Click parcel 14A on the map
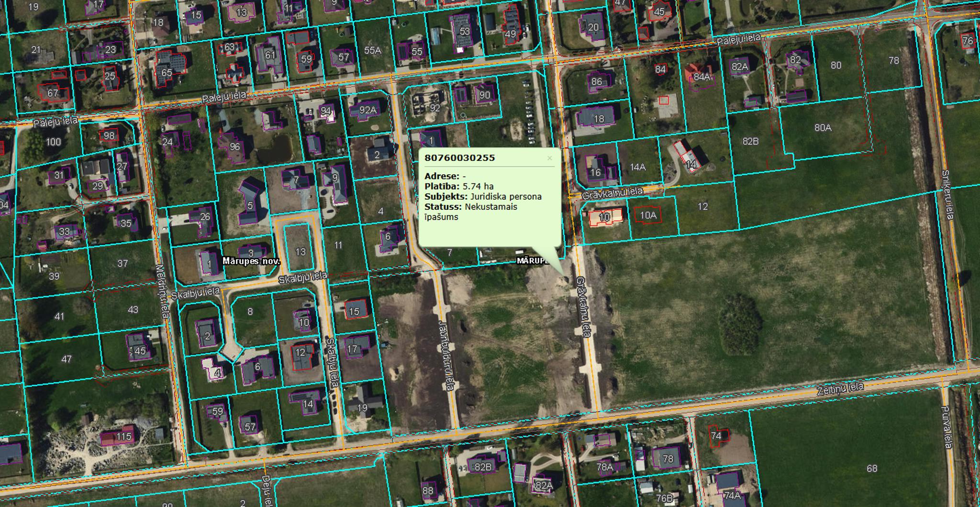980x507 pixels. pos(637,167)
